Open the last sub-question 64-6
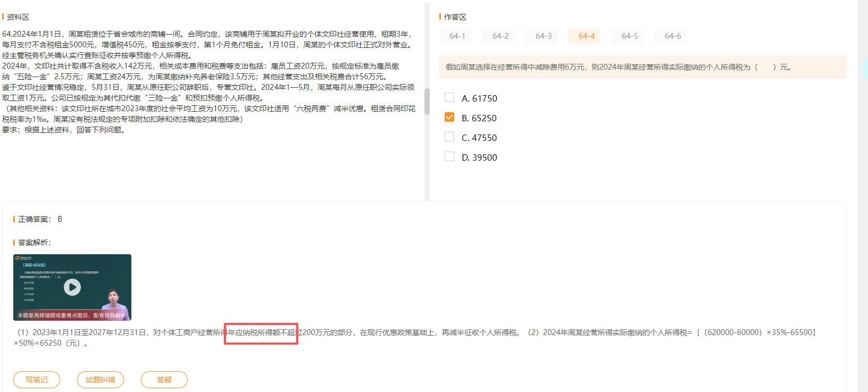868x392 pixels. (x=672, y=36)
